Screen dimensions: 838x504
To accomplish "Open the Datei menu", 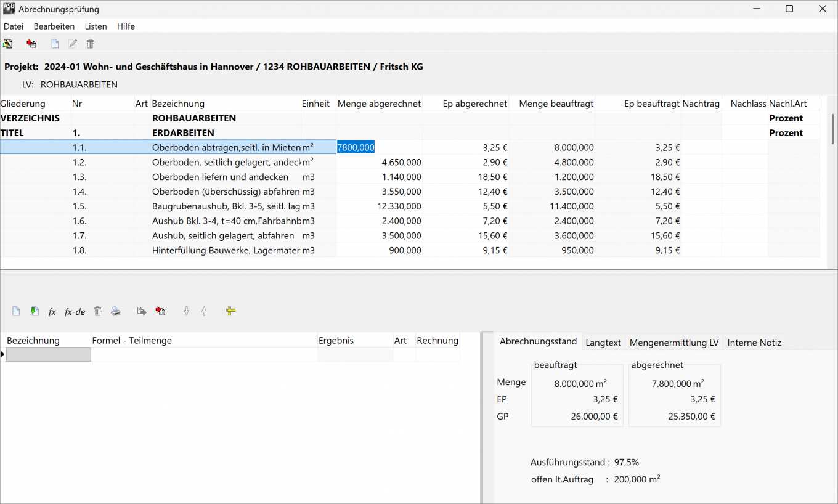I will 14,26.
